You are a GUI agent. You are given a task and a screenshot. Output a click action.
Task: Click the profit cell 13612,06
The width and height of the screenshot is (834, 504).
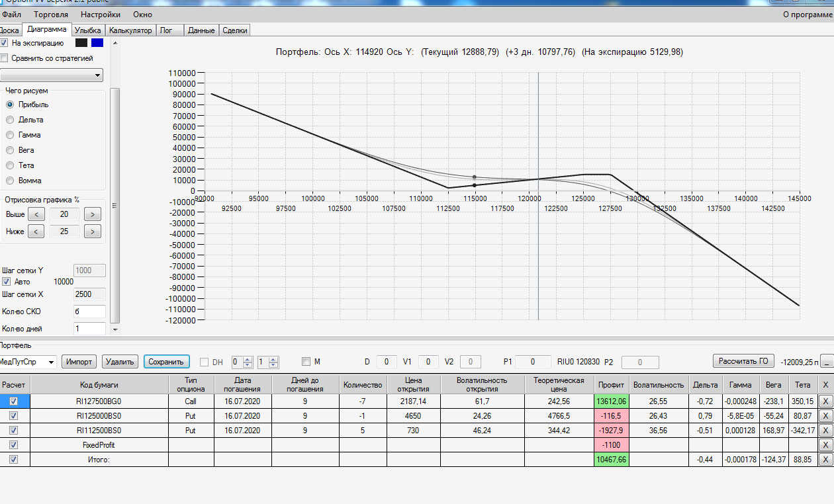tap(610, 401)
